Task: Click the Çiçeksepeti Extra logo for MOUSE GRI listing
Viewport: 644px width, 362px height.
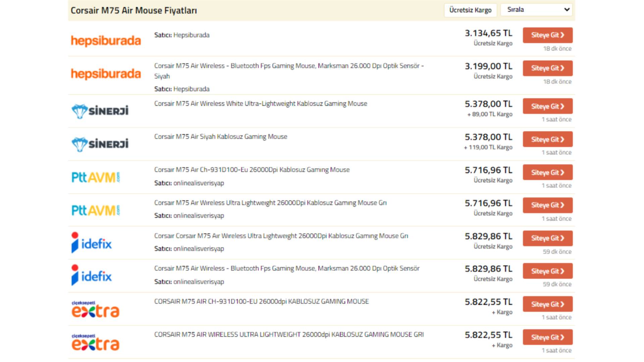Action: (x=95, y=342)
